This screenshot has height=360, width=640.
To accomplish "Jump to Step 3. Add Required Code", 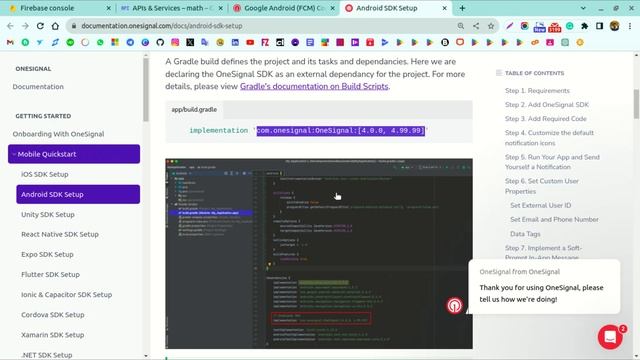I will 546,119.
